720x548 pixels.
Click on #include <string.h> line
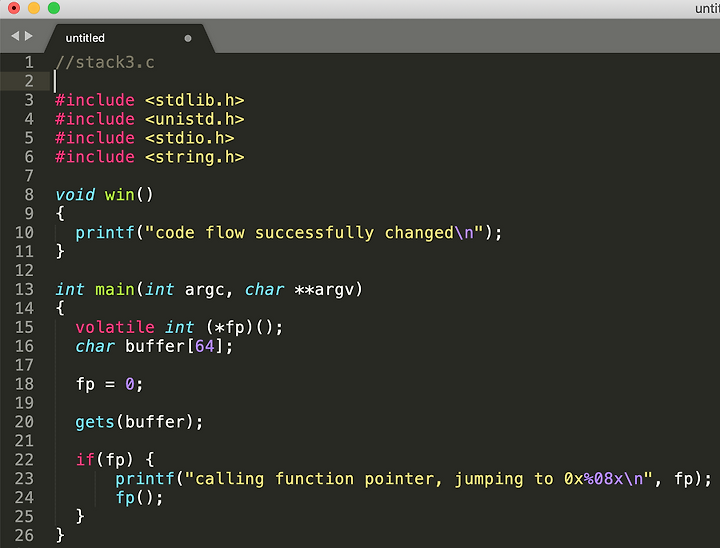(x=150, y=157)
